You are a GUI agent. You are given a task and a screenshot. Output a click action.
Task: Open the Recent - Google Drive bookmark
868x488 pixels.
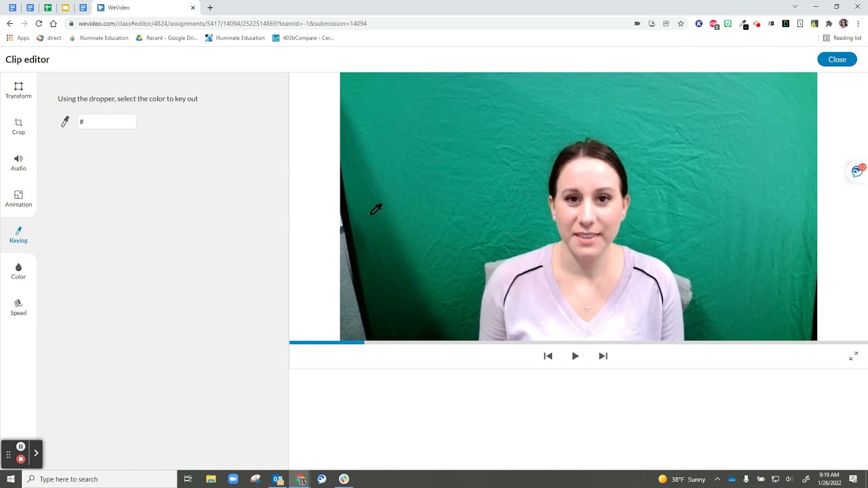tap(167, 38)
